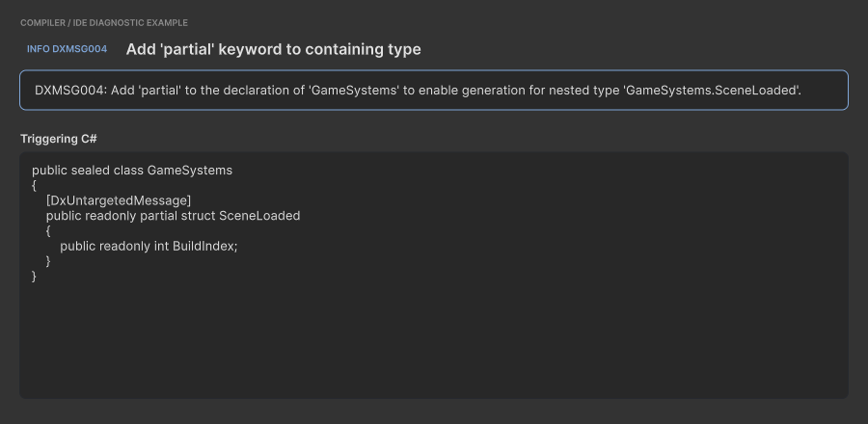Click the line 'public sealed class GameSystems'
868x424 pixels.
132,171
